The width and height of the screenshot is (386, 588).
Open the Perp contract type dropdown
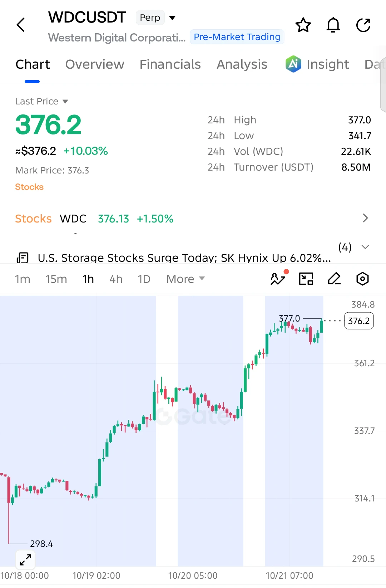156,18
